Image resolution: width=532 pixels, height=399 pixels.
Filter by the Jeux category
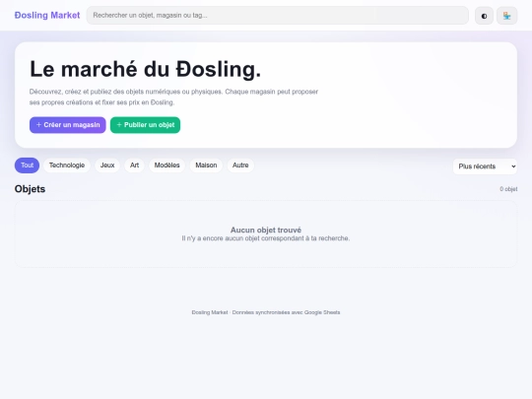click(107, 166)
